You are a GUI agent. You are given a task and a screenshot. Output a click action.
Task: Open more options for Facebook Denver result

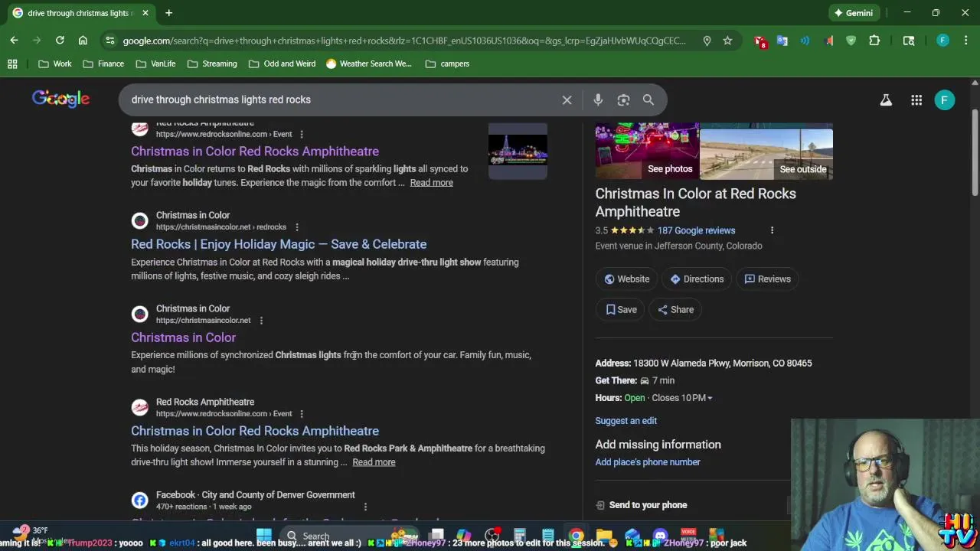[x=365, y=507]
